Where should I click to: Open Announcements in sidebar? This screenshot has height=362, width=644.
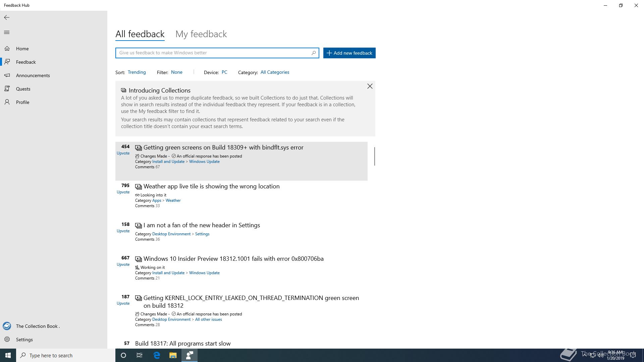54,75
